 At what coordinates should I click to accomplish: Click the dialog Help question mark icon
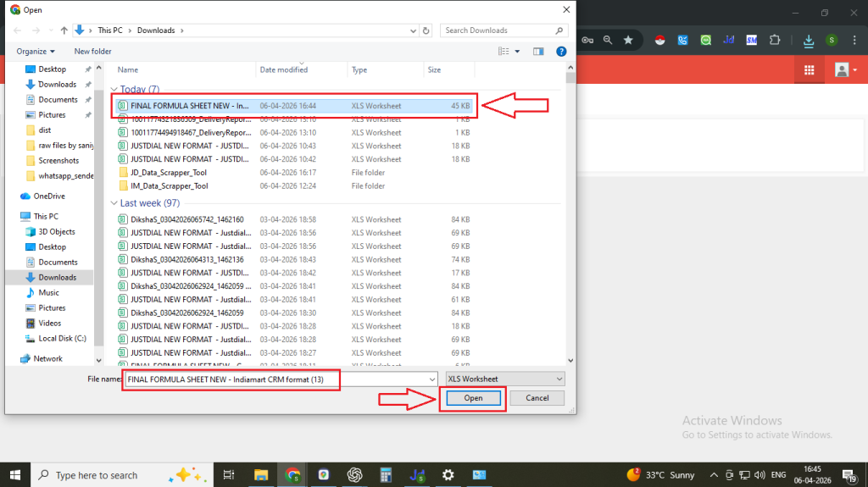coord(561,52)
